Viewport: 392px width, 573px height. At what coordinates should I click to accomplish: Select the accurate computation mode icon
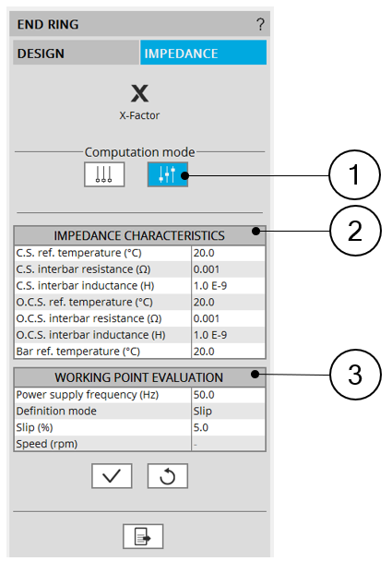click(x=168, y=174)
